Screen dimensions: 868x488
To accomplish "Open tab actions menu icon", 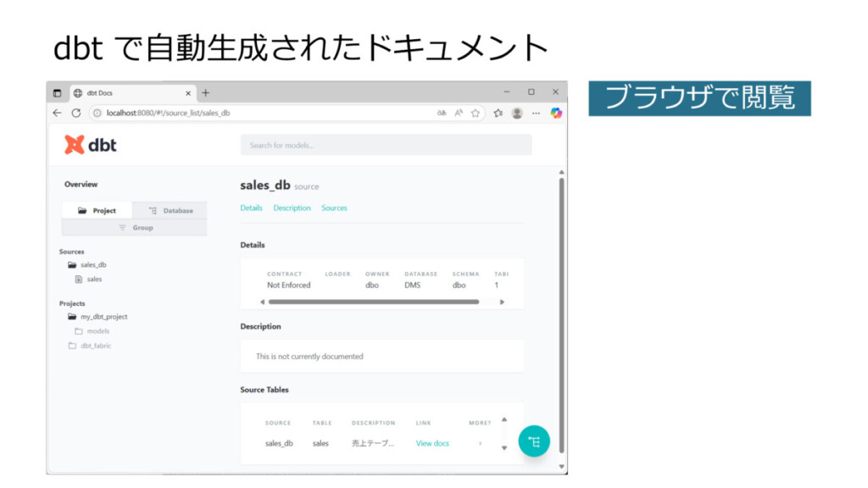I will [x=57, y=93].
